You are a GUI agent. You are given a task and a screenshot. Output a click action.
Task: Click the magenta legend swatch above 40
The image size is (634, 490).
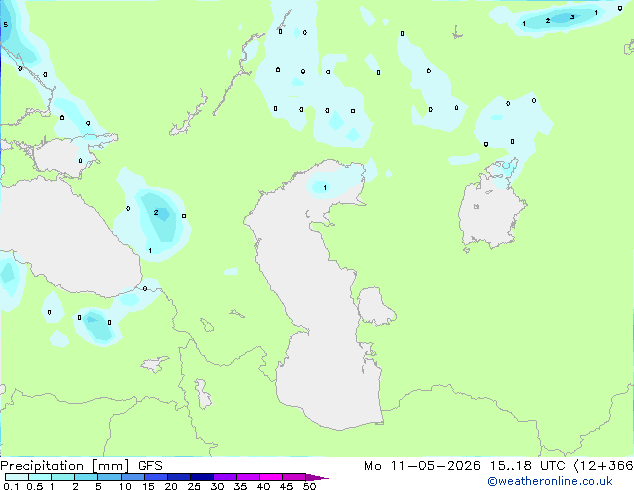click(x=271, y=477)
